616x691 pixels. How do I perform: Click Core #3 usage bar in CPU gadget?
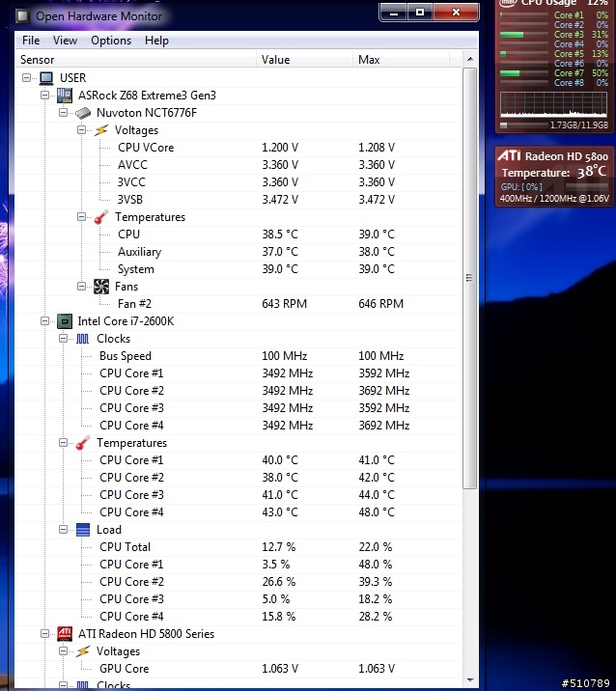[524, 35]
